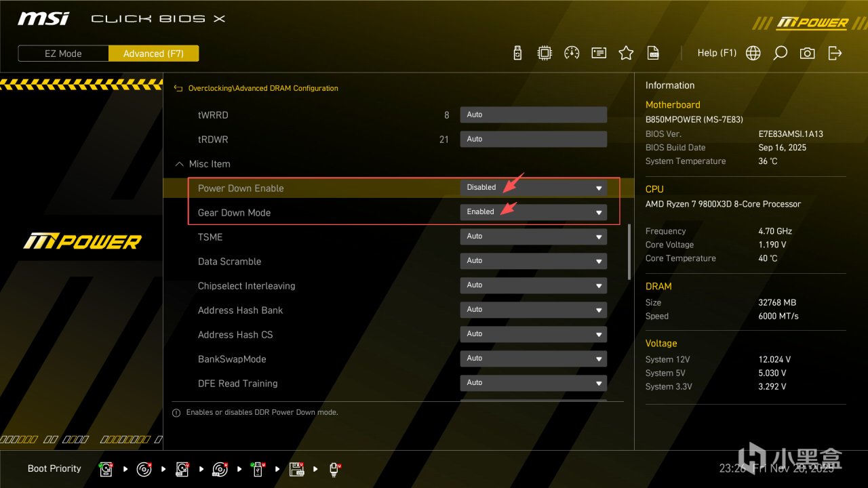Select the USB key boot device icon
The height and width of the screenshot is (488, 868).
click(258, 469)
